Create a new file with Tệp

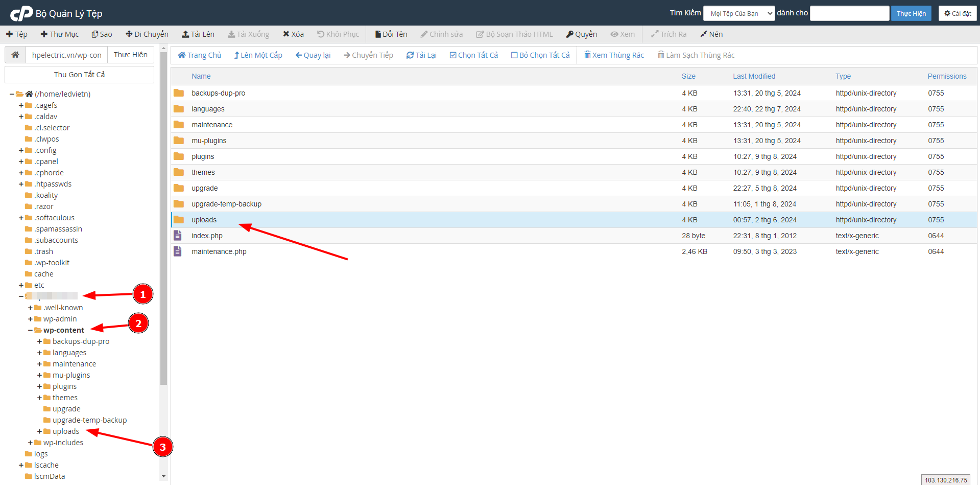click(x=17, y=34)
